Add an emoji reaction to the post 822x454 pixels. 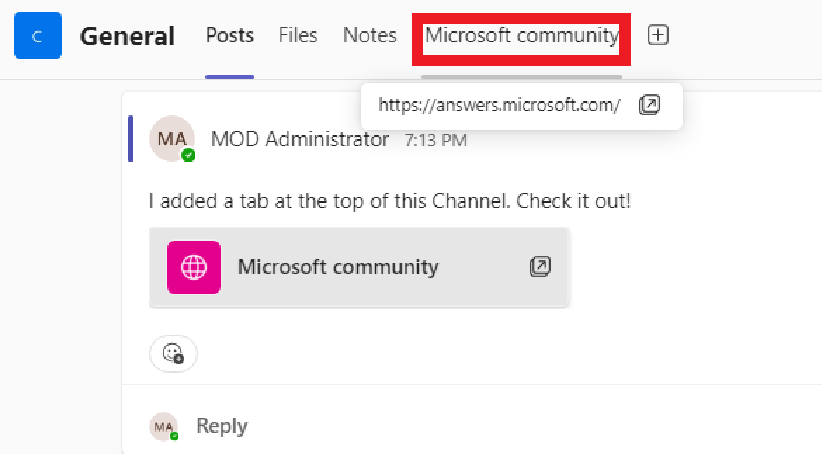pyautogui.click(x=174, y=354)
